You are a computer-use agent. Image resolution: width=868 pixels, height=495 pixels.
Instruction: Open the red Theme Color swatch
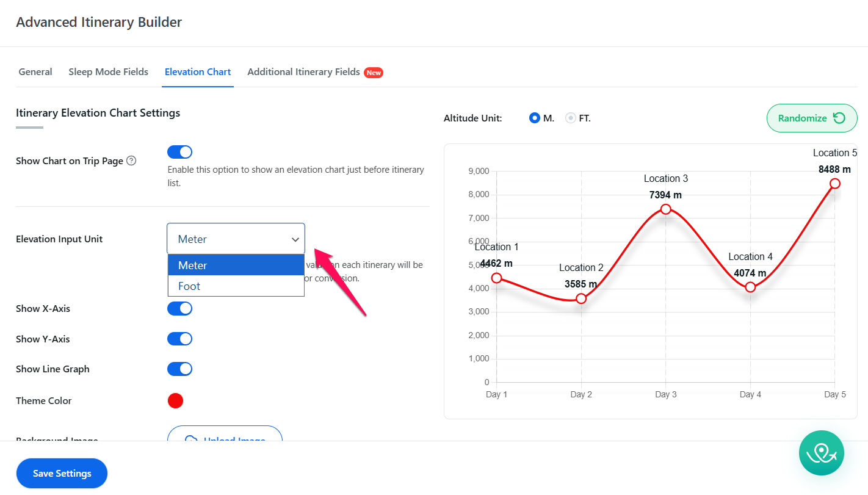(175, 401)
